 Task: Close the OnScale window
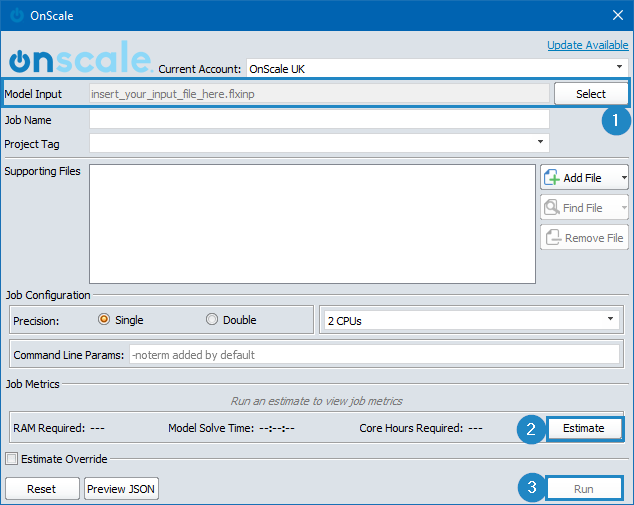pyautogui.click(x=617, y=15)
